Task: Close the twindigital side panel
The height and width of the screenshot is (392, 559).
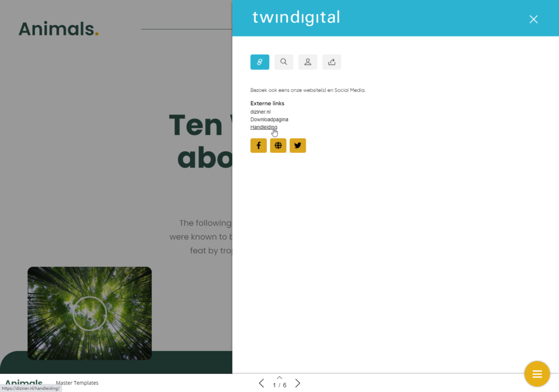Action: (533, 19)
